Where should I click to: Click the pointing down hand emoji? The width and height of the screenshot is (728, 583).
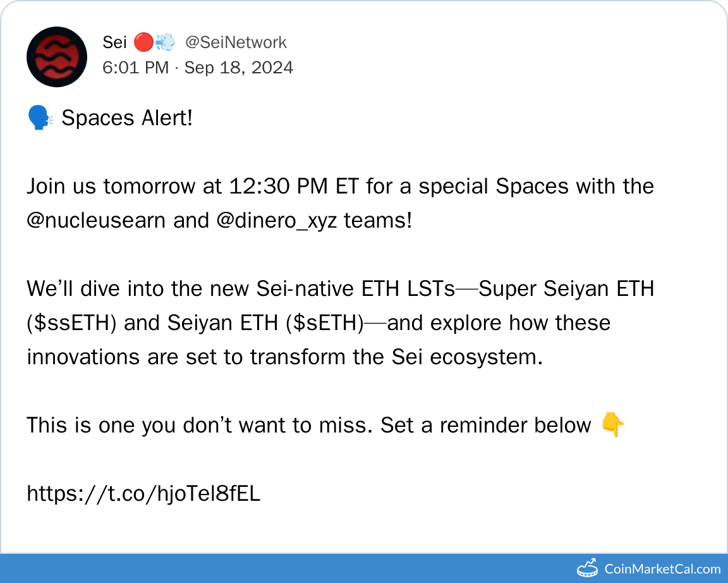[x=612, y=426]
